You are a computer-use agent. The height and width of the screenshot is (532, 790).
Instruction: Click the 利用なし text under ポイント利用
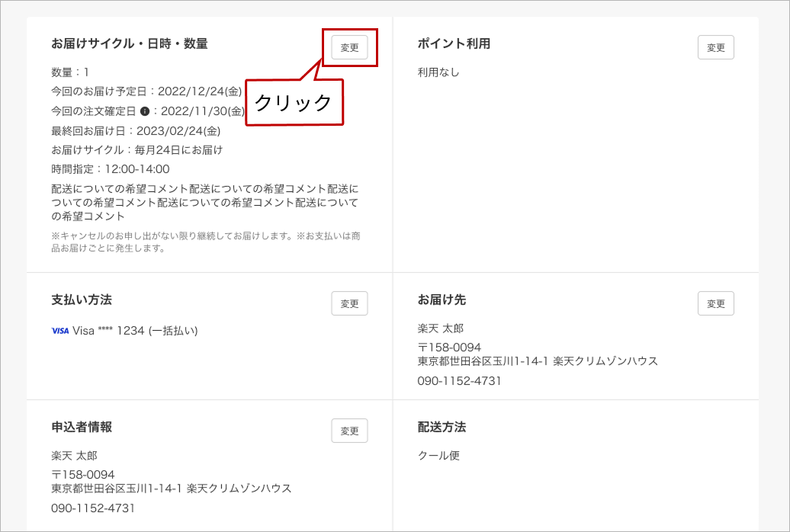pyautogui.click(x=438, y=72)
